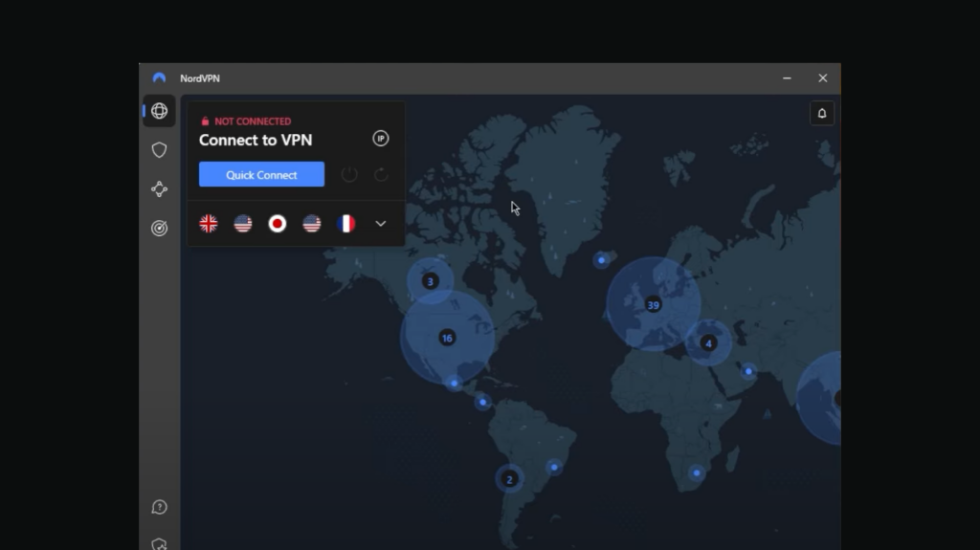Select the Canada cluster labeled 3
Screen dimensions: 980x550
(x=430, y=281)
